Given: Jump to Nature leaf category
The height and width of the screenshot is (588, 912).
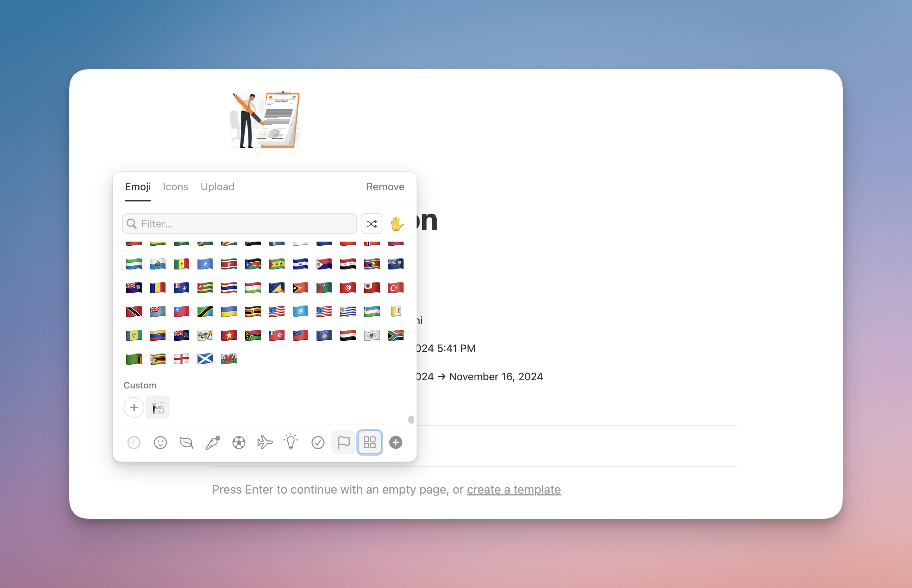Looking at the screenshot, I should click(x=186, y=443).
